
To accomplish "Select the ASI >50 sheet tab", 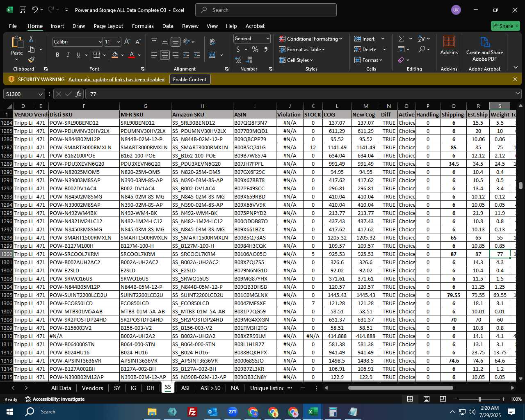I will pos(210,388).
